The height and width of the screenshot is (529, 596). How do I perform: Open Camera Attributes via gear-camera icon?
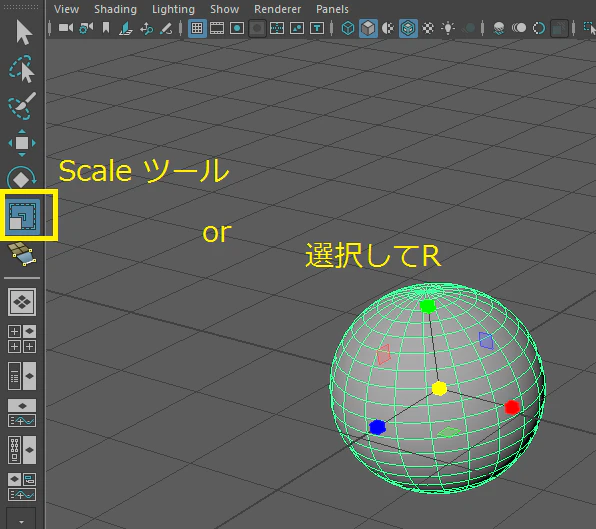[x=86, y=28]
